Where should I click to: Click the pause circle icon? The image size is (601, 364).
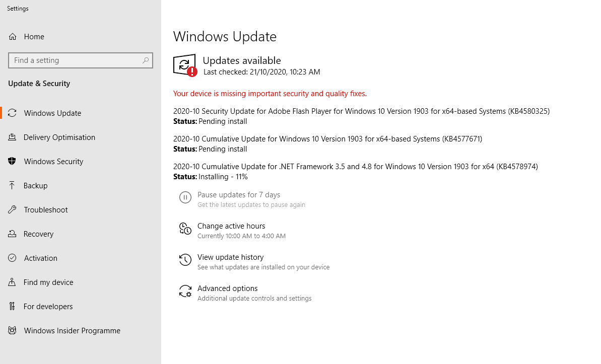[x=185, y=197]
